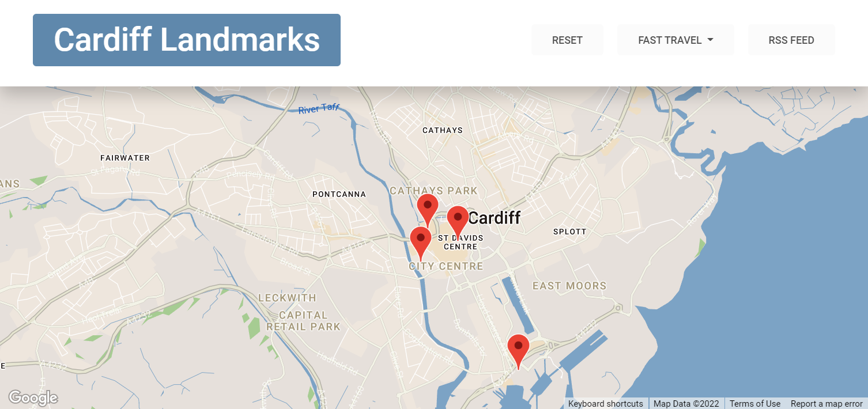Click the Reset button
Viewport: 868px width, 409px height.
pyautogui.click(x=567, y=40)
